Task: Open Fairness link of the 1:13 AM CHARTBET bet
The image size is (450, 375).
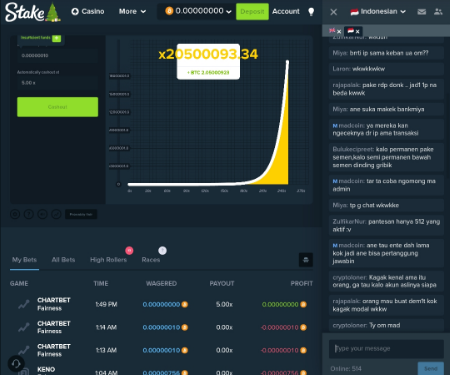Action: (49, 354)
